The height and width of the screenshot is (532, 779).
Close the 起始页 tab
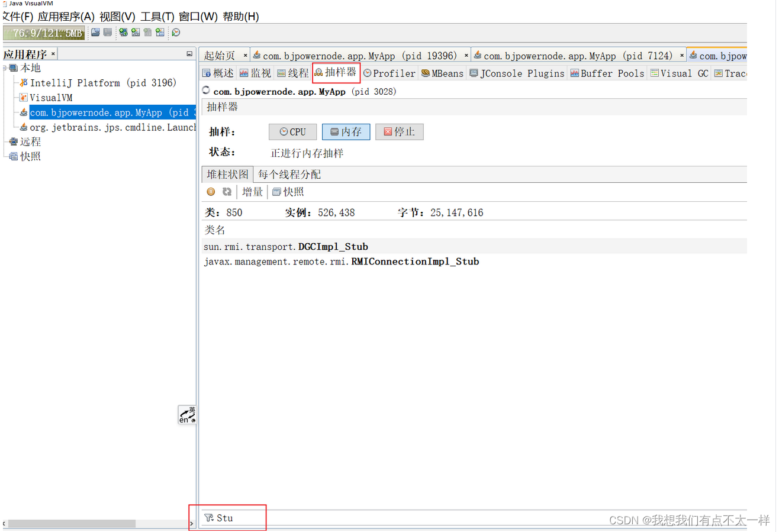245,56
